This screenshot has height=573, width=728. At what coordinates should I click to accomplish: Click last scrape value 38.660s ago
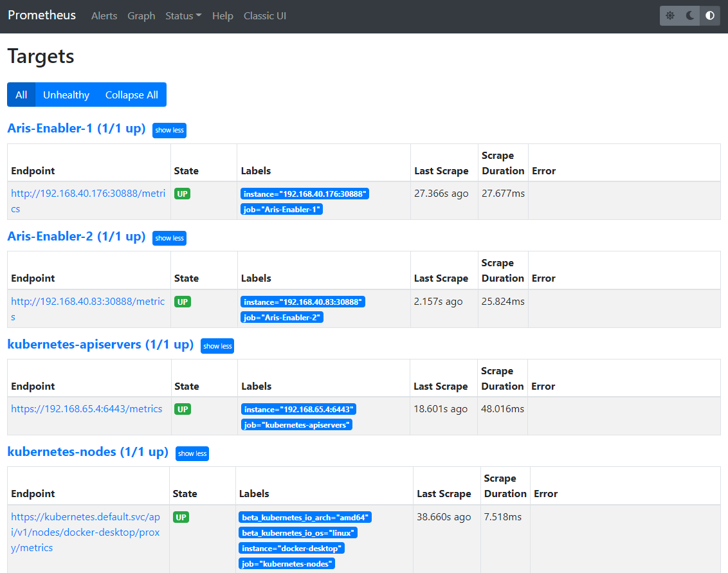point(444,517)
